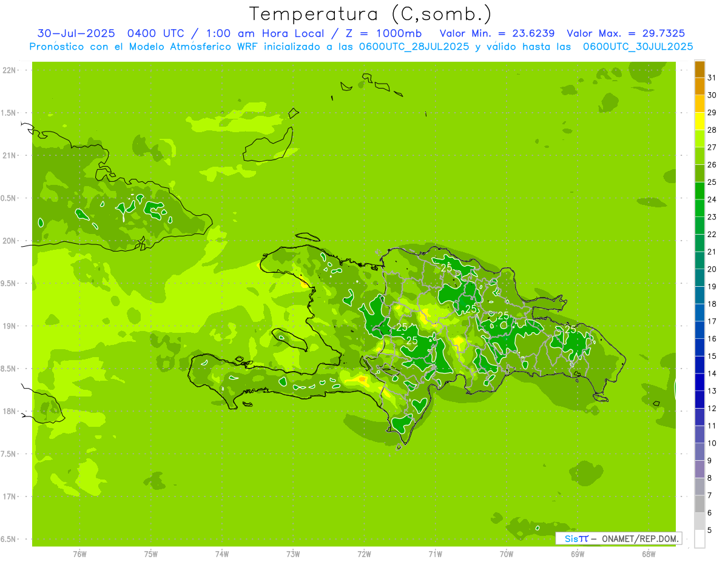Screen dimensions: 728x562
Task: Click the '68W' longitude label
Action: pyautogui.click(x=649, y=554)
